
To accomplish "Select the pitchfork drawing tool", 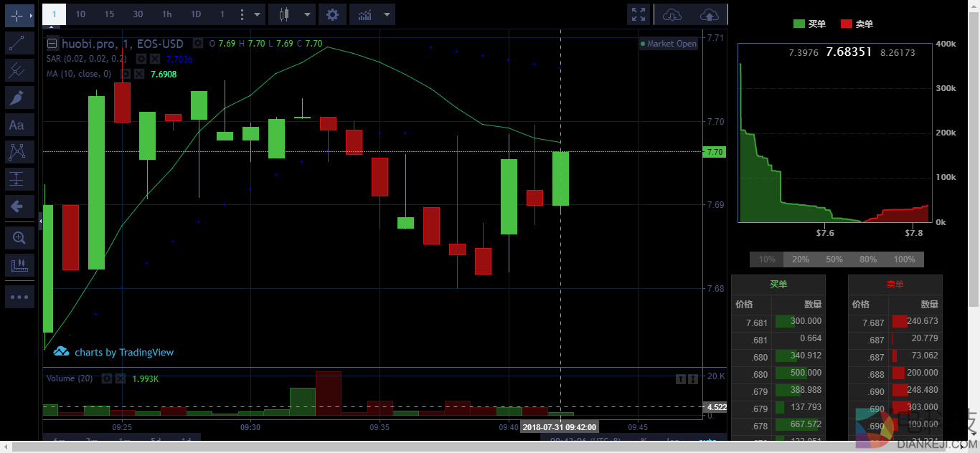I will 16,70.
